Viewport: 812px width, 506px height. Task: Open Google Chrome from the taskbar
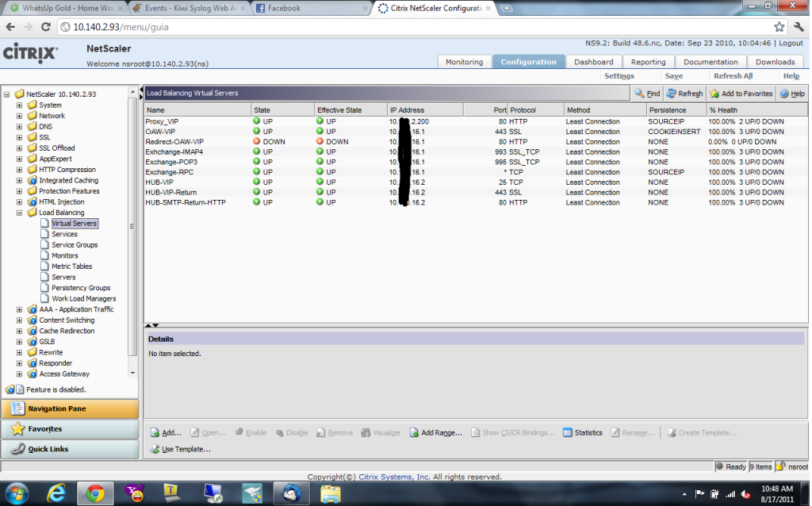click(95, 493)
